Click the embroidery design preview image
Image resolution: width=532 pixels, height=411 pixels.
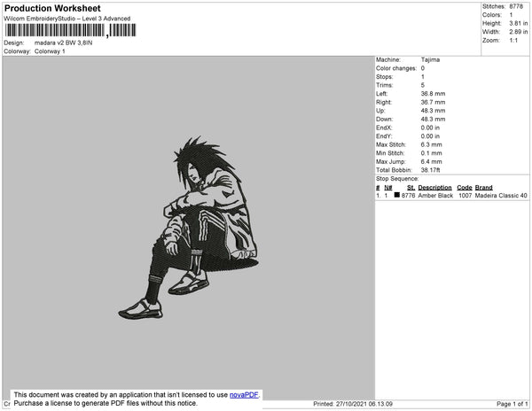click(188, 228)
